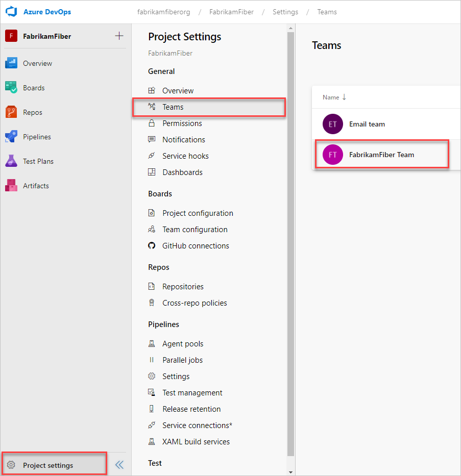This screenshot has height=476, width=461.
Task: Click the Service connections plug icon
Action: click(x=152, y=425)
